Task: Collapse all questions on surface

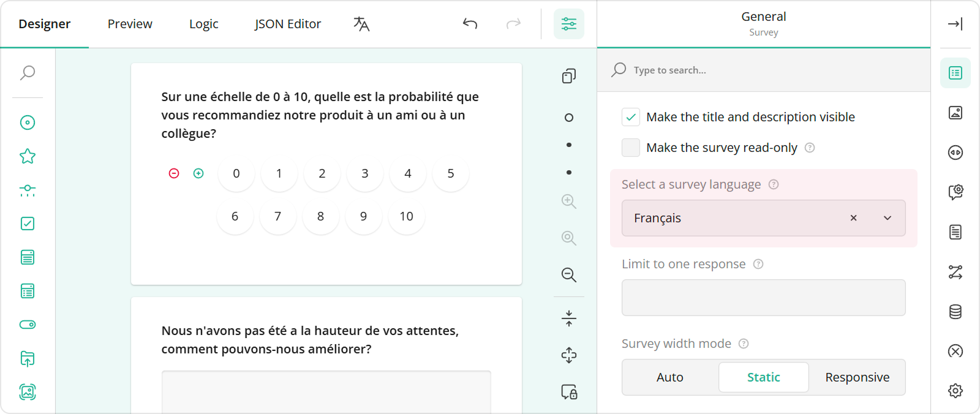Action: (x=569, y=318)
